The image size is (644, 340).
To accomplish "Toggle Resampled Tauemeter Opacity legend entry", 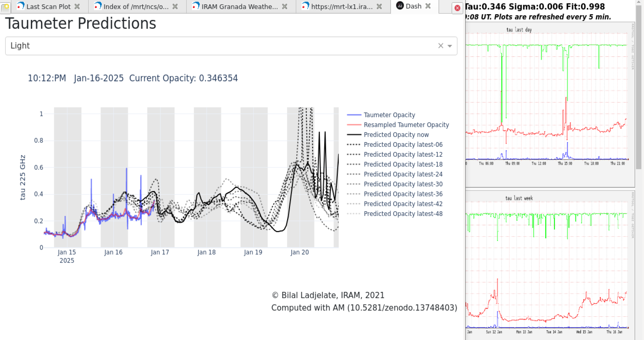I will [x=406, y=125].
